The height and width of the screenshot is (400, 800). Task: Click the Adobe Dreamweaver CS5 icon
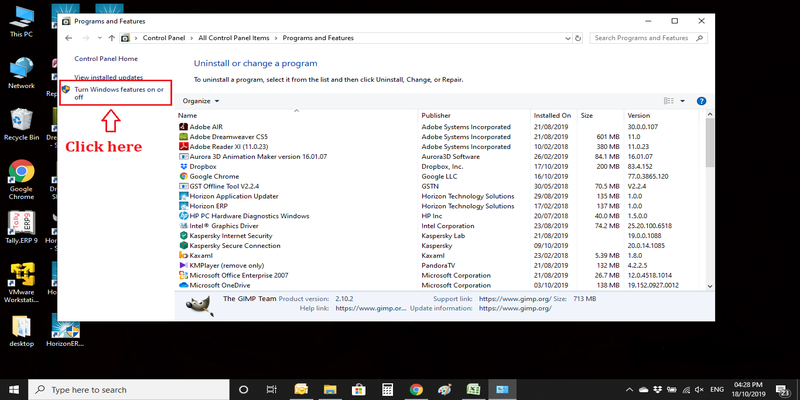point(184,137)
